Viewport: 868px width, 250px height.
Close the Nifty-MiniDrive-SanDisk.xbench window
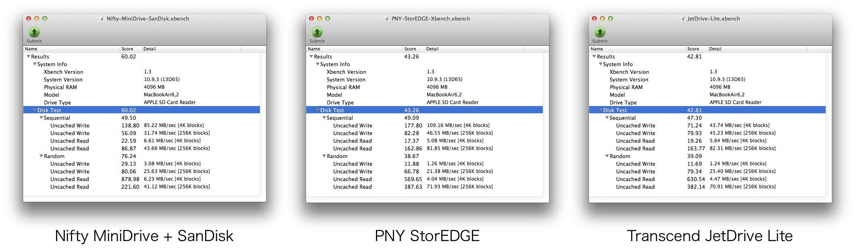(x=29, y=19)
